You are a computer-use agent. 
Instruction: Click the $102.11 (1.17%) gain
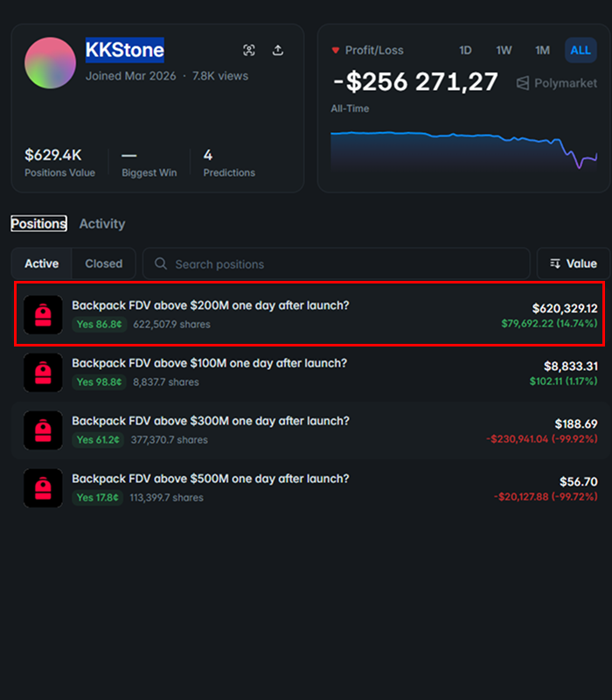coord(563,381)
